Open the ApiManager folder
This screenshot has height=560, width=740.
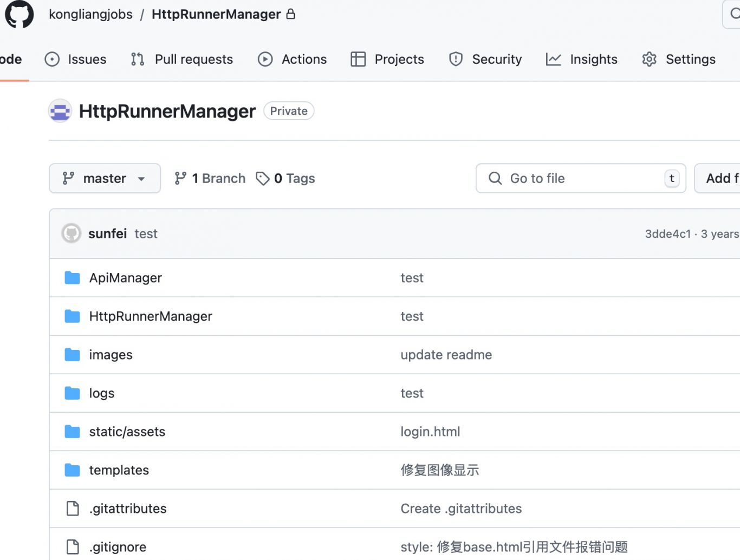126,278
